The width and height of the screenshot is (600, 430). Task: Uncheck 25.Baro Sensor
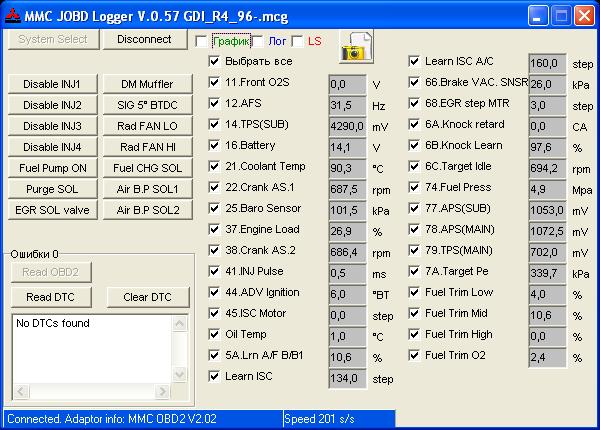pos(214,208)
